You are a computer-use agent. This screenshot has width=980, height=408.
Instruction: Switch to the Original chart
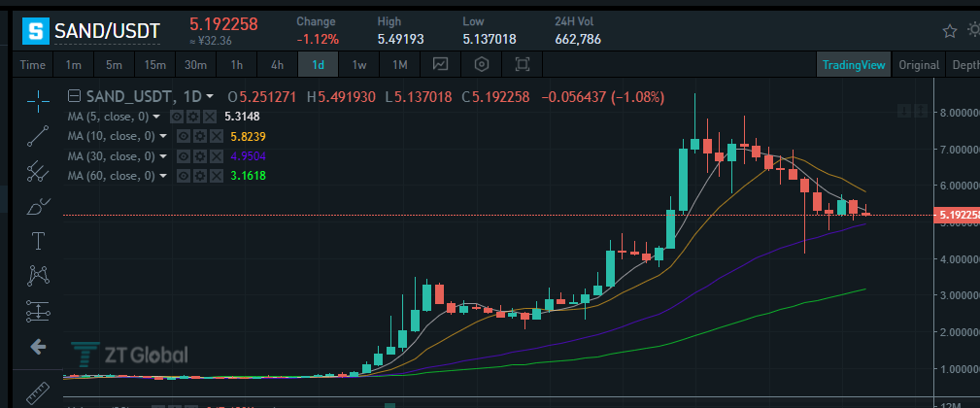(919, 64)
